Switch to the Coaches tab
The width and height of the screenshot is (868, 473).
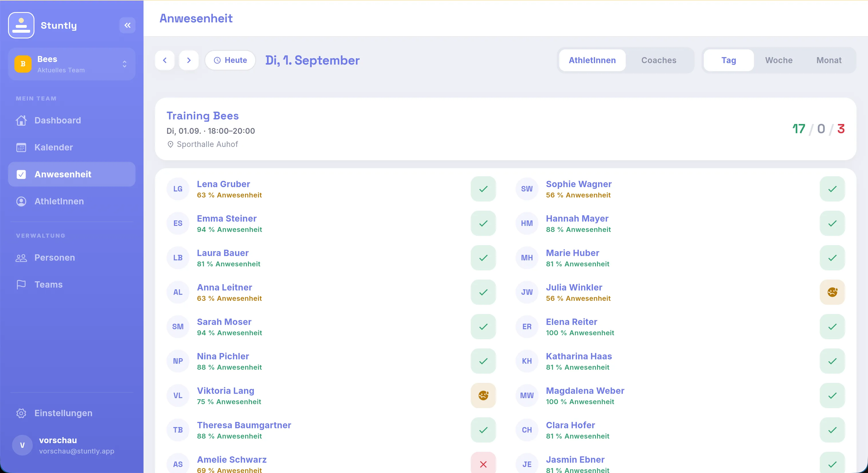pos(659,60)
